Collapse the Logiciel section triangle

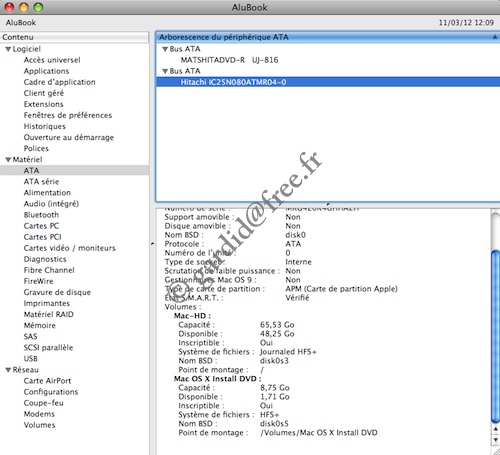pos(8,49)
